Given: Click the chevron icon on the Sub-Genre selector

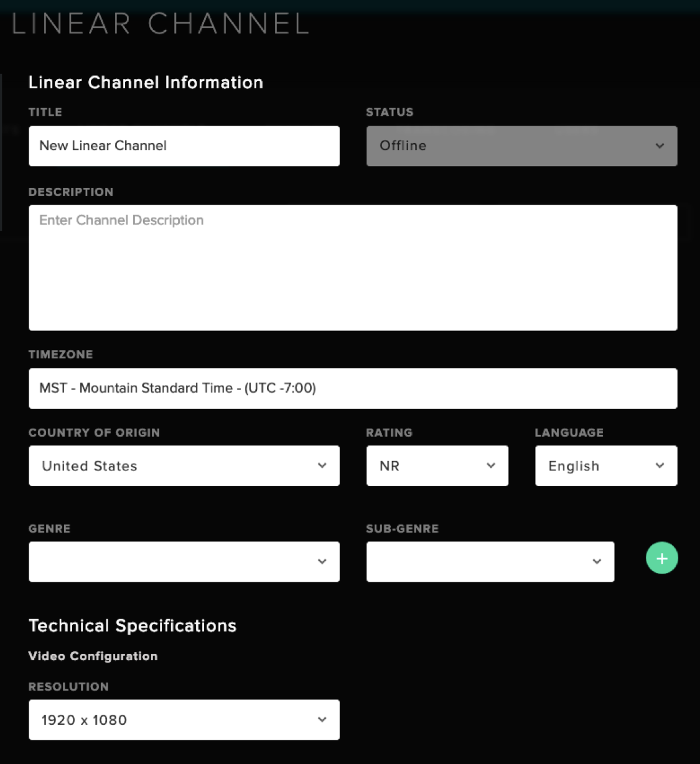Looking at the screenshot, I should (x=597, y=561).
